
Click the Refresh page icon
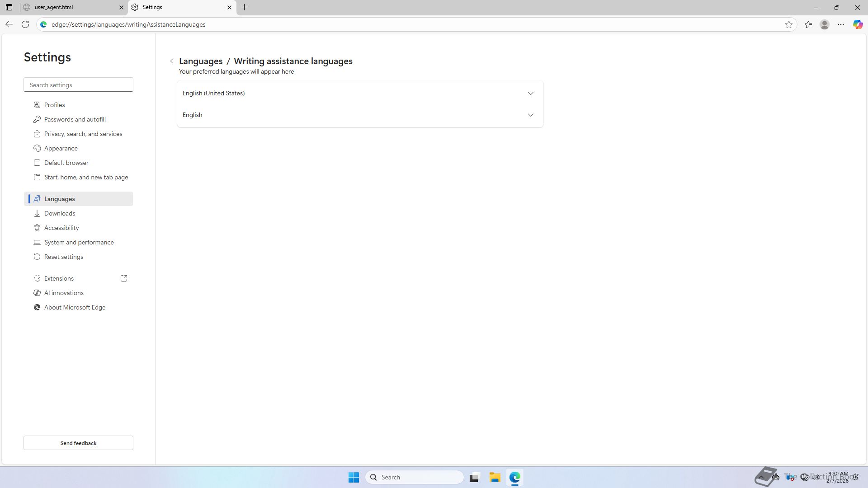[x=25, y=24]
